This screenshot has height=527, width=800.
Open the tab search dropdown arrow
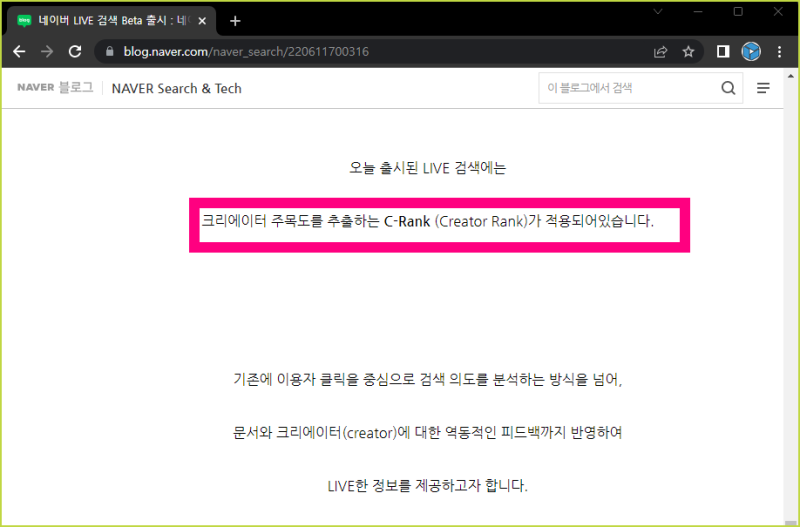coord(658,12)
